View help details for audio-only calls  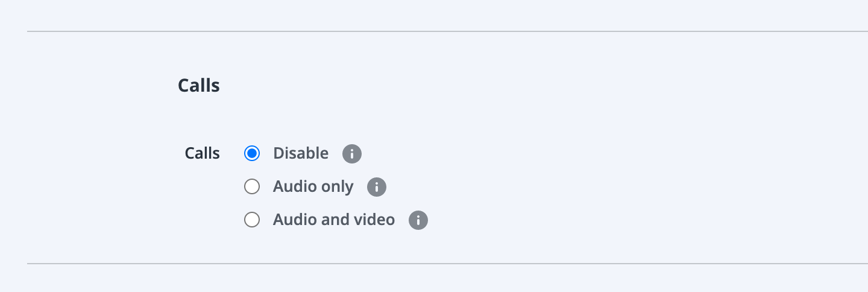point(377,187)
